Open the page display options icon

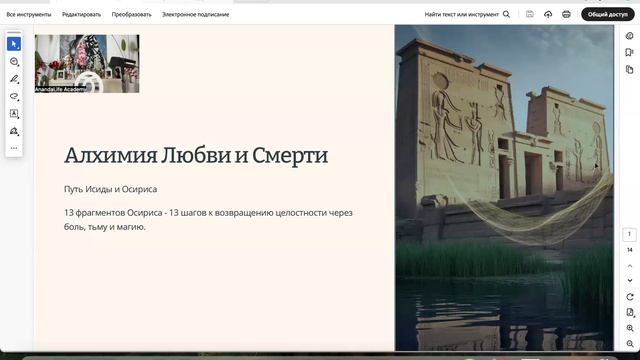(630, 313)
